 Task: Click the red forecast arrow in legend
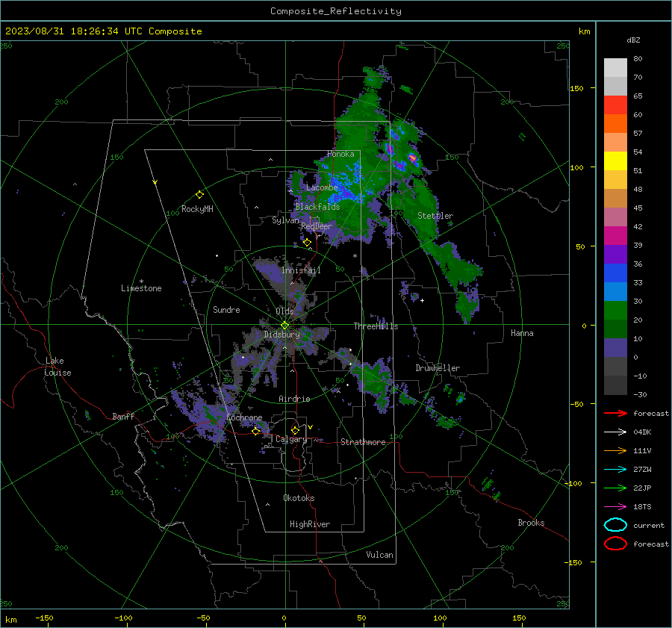[x=615, y=413]
